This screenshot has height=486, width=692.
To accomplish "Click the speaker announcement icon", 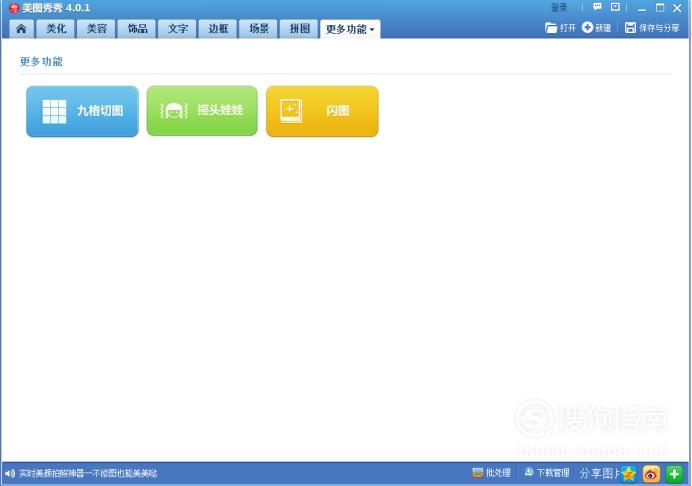I will pyautogui.click(x=9, y=474).
